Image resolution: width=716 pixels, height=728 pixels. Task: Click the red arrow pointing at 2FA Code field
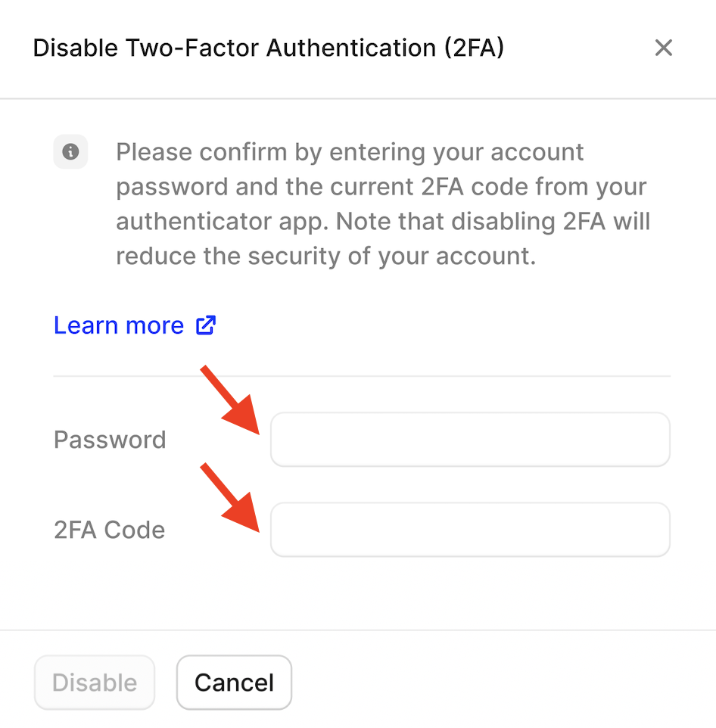[x=230, y=498]
